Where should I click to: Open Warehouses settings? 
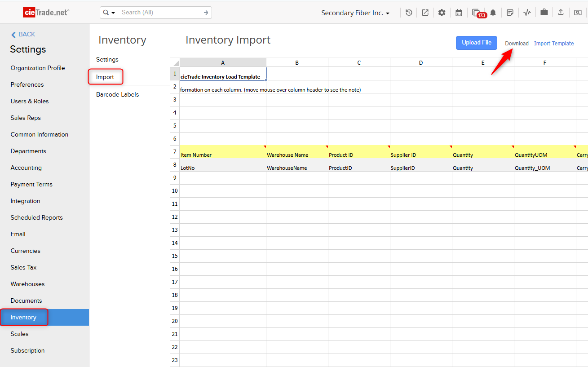click(28, 284)
